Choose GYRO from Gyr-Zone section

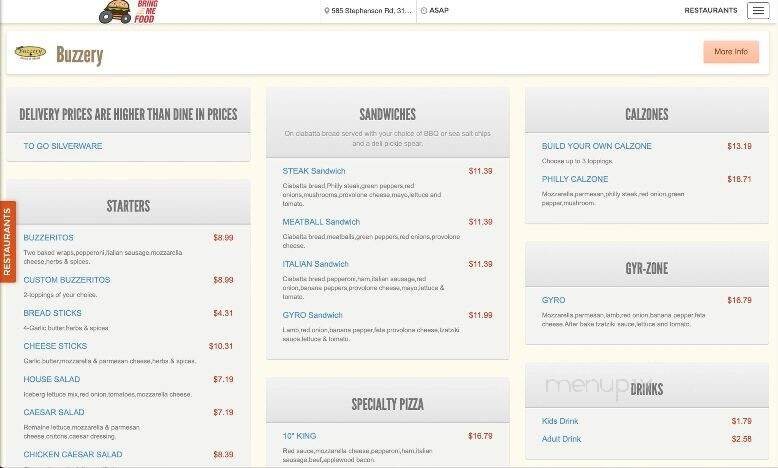click(x=554, y=300)
